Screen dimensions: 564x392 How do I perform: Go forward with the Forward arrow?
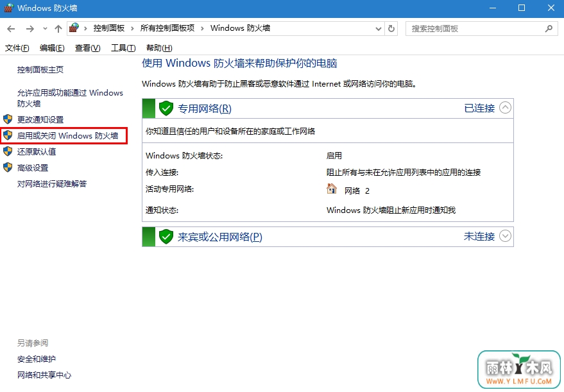[30, 29]
